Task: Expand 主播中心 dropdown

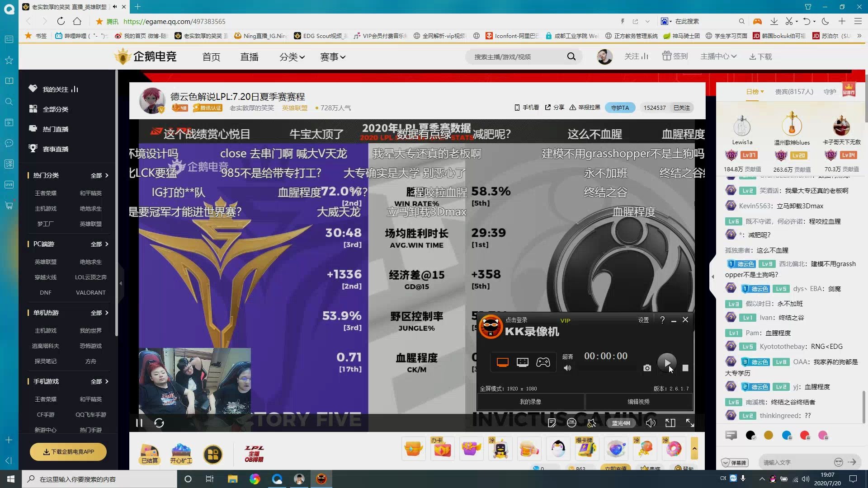Action: point(718,56)
